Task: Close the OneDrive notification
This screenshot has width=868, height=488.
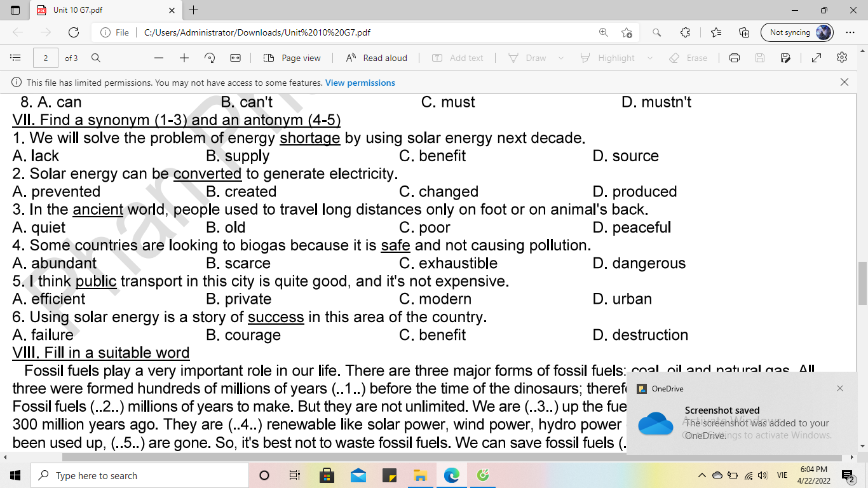Action: point(840,388)
